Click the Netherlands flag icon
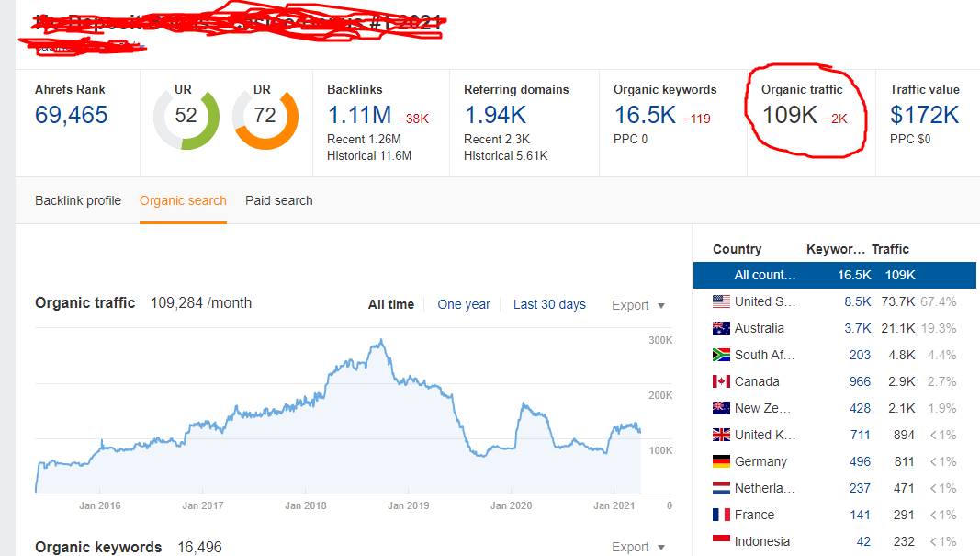 click(x=721, y=488)
